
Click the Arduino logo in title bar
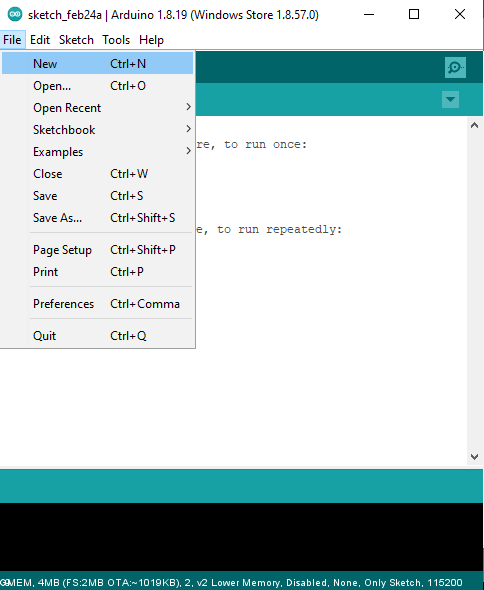(x=15, y=14)
